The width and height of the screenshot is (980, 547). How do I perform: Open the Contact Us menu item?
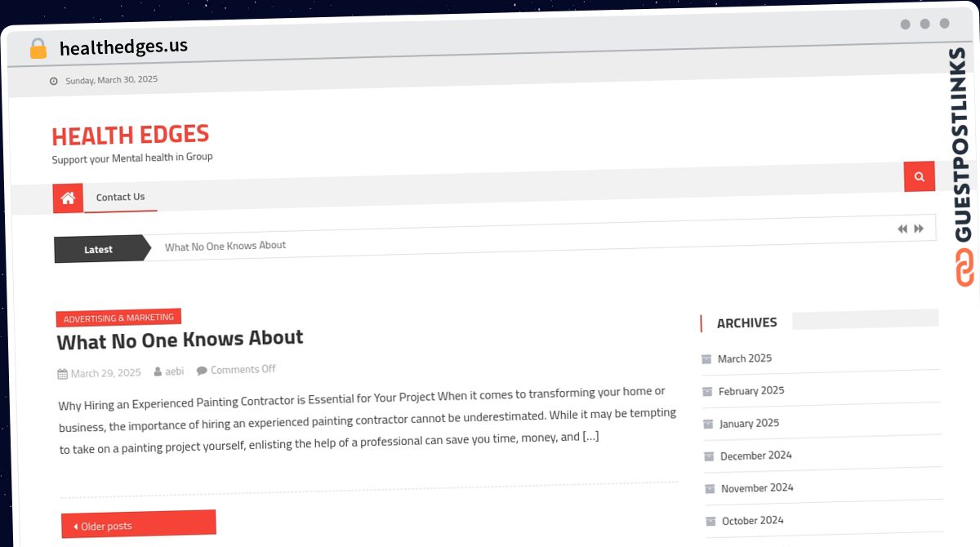[120, 197]
